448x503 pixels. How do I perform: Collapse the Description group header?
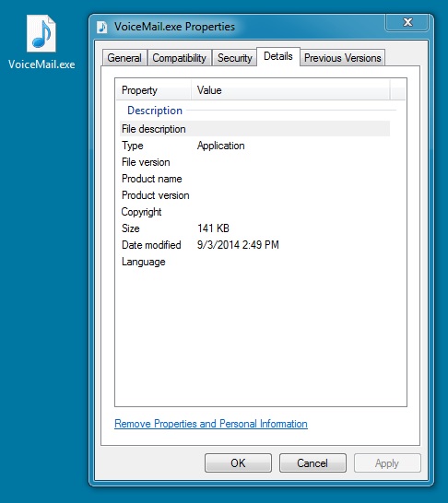(155, 111)
